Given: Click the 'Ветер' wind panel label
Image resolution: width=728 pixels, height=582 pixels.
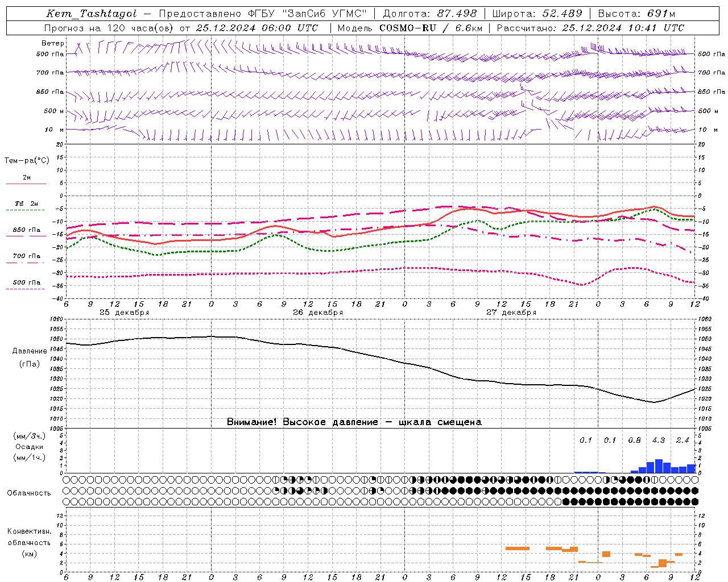Looking at the screenshot, I should tap(53, 43).
